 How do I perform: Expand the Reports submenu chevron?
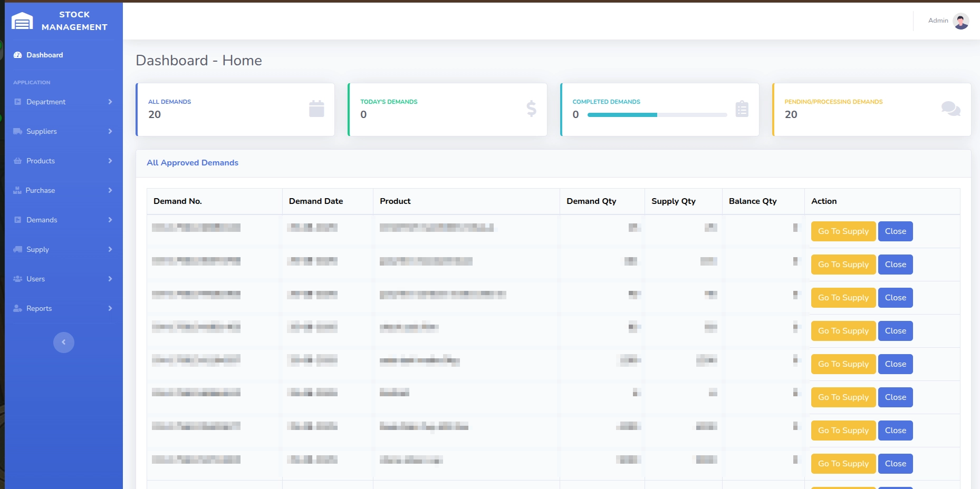pos(110,308)
